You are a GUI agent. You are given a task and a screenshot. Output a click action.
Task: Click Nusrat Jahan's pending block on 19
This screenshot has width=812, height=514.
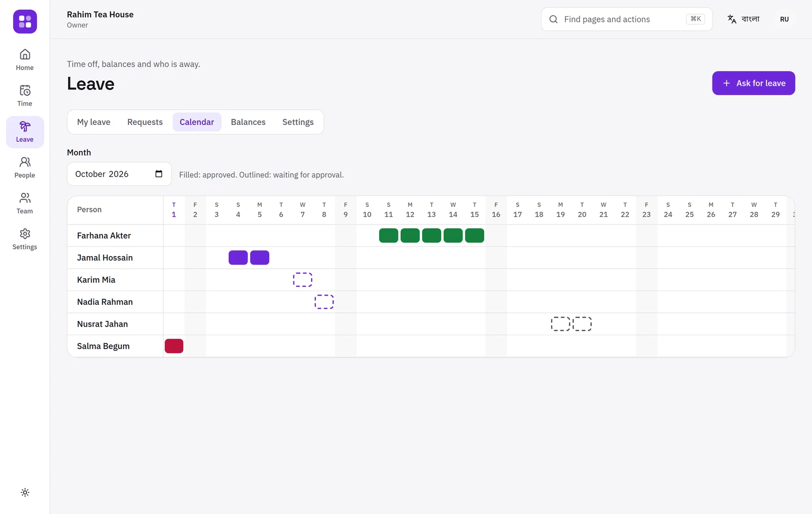click(x=561, y=324)
